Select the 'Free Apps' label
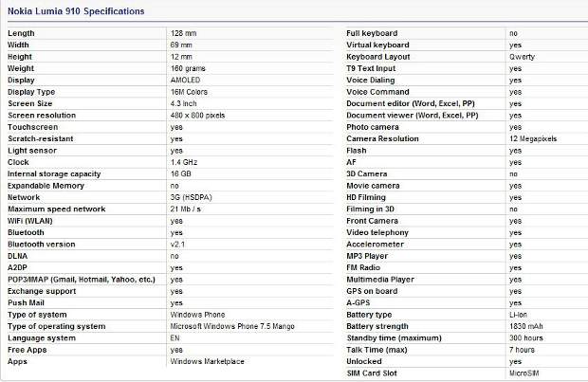588x382 pixels. tap(27, 350)
